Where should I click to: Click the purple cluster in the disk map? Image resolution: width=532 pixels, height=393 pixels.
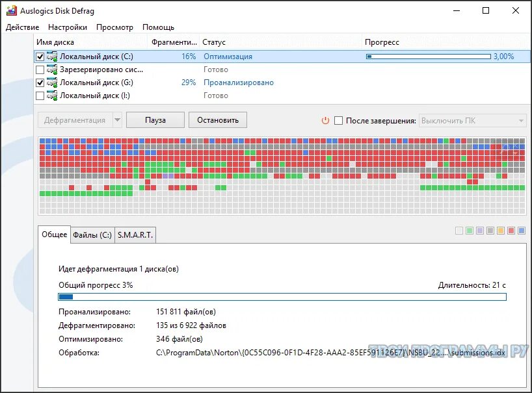(x=168, y=176)
